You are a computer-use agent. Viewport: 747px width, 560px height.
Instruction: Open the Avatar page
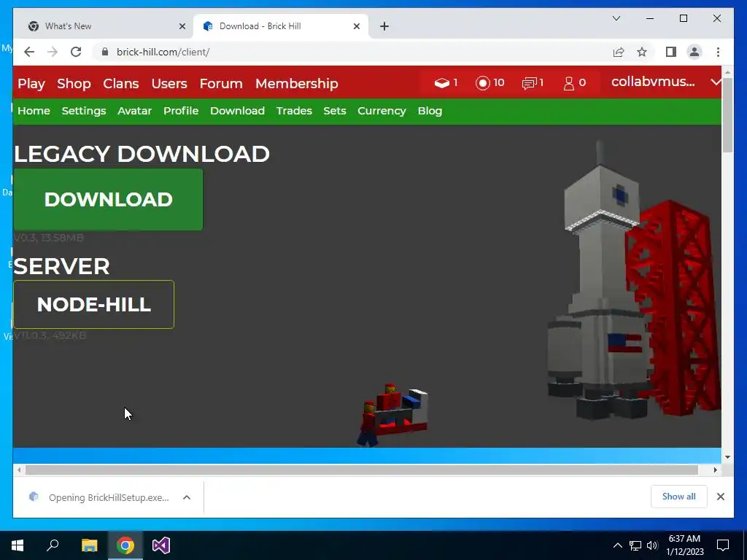[x=135, y=111]
